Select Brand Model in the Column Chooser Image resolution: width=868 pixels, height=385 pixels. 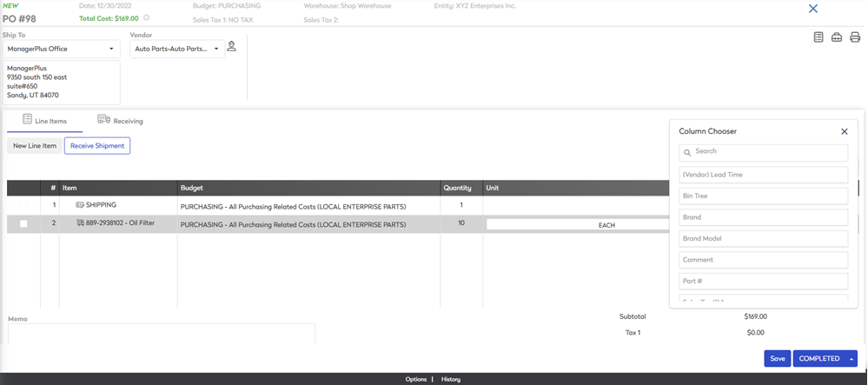[x=764, y=239]
